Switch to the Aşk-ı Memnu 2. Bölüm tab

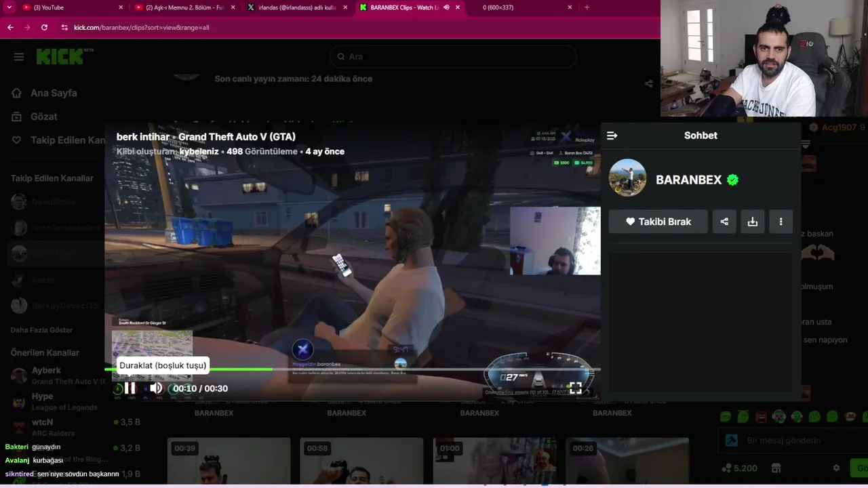coord(185,7)
